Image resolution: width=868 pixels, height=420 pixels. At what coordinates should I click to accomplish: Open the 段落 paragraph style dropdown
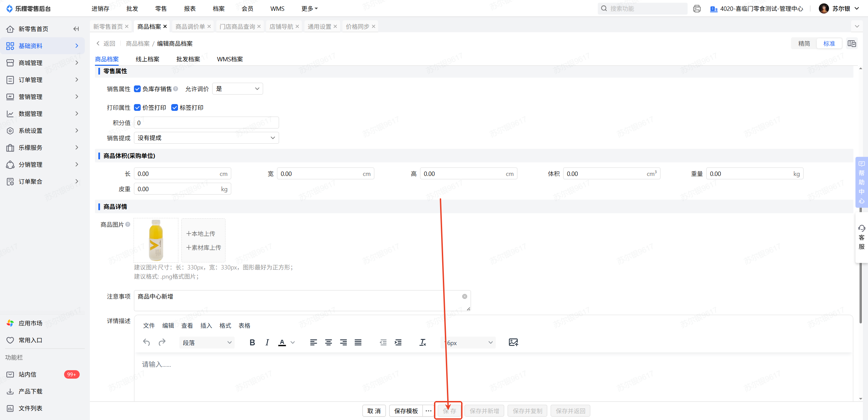[207, 343]
